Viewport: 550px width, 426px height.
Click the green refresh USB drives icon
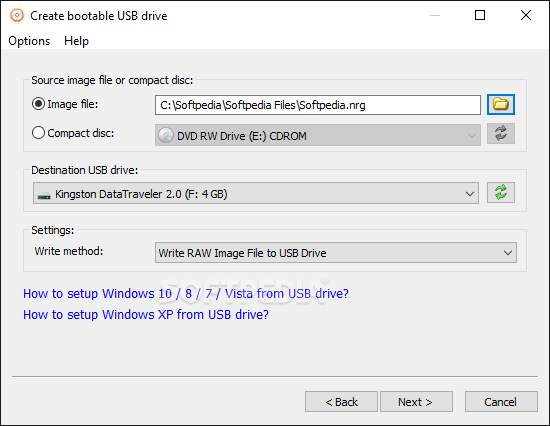[x=501, y=192]
